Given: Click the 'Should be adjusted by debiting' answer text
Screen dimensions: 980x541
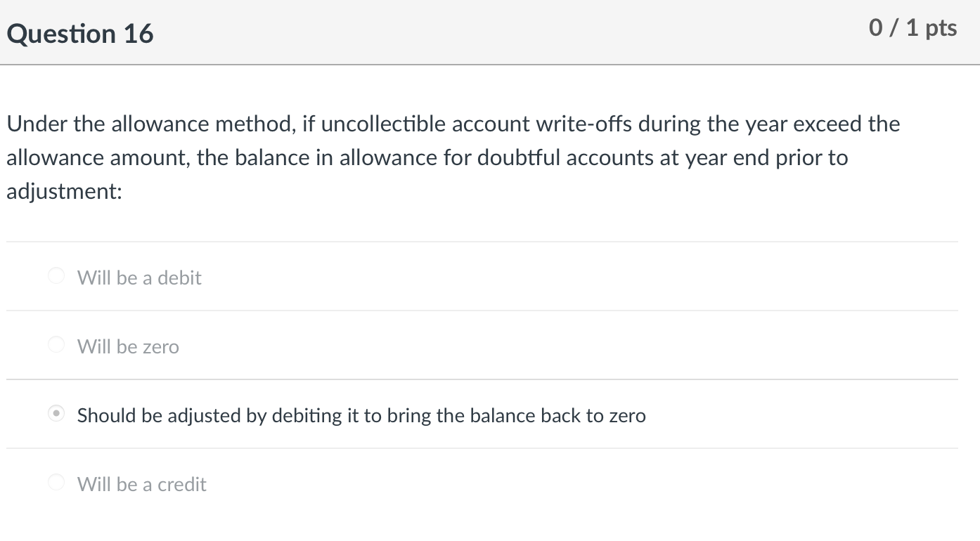Looking at the screenshot, I should tap(361, 415).
